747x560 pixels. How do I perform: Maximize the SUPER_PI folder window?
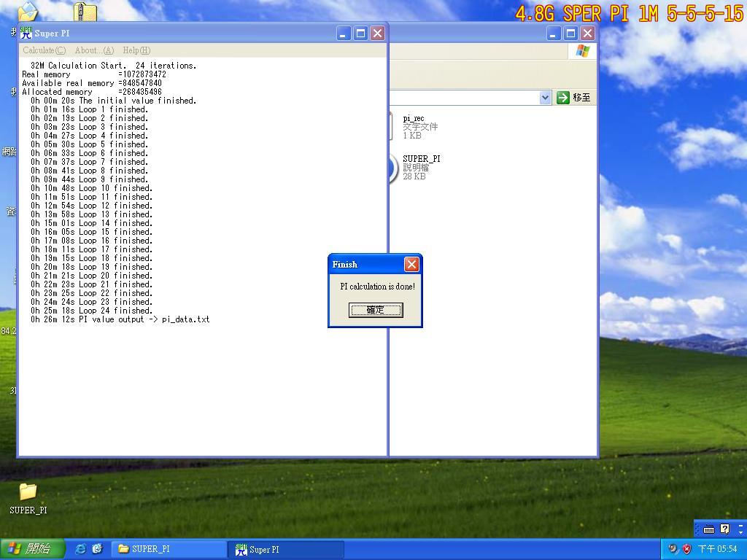tap(570, 34)
